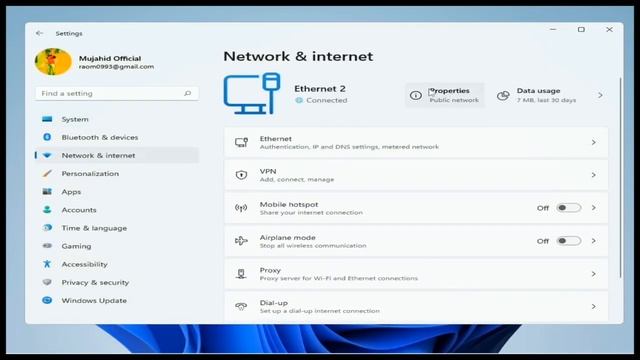Click the Apps icon in sidebar
This screenshot has width=640, height=360.
coord(47,191)
